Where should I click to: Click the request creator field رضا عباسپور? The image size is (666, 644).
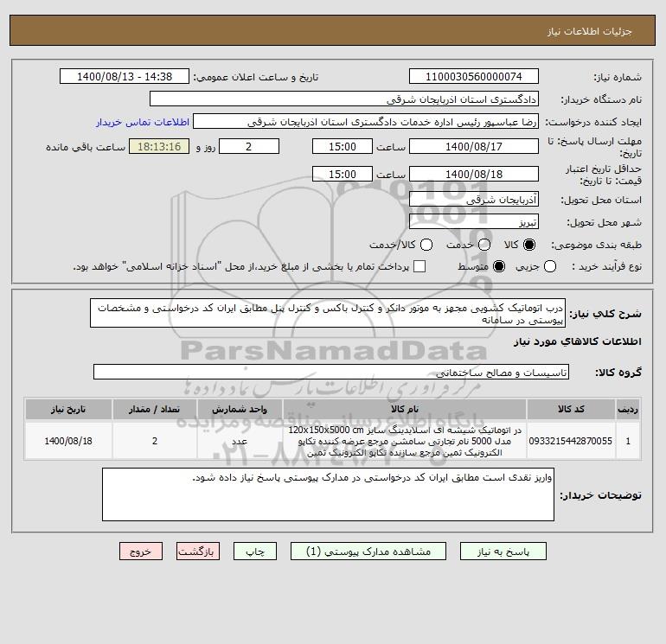(366, 122)
